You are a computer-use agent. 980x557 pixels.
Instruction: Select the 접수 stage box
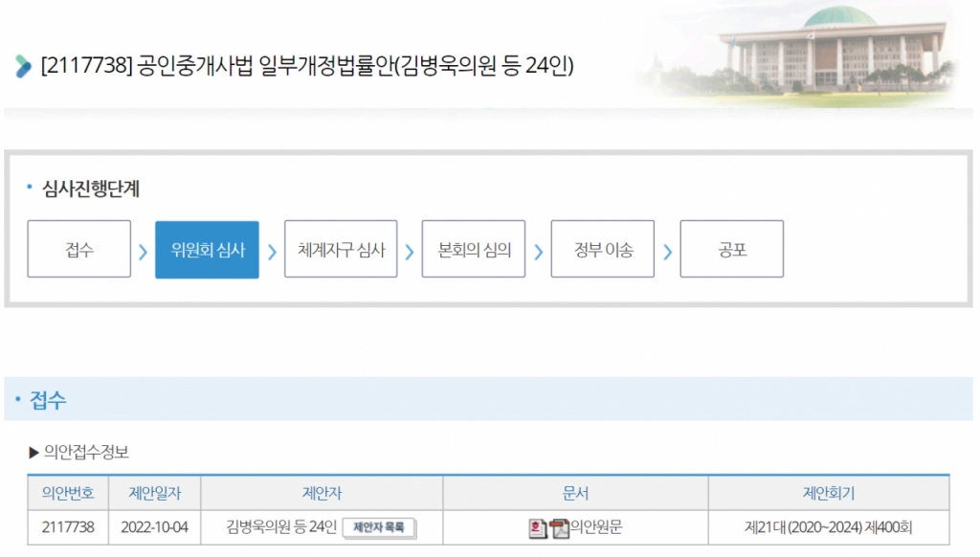pos(79,250)
